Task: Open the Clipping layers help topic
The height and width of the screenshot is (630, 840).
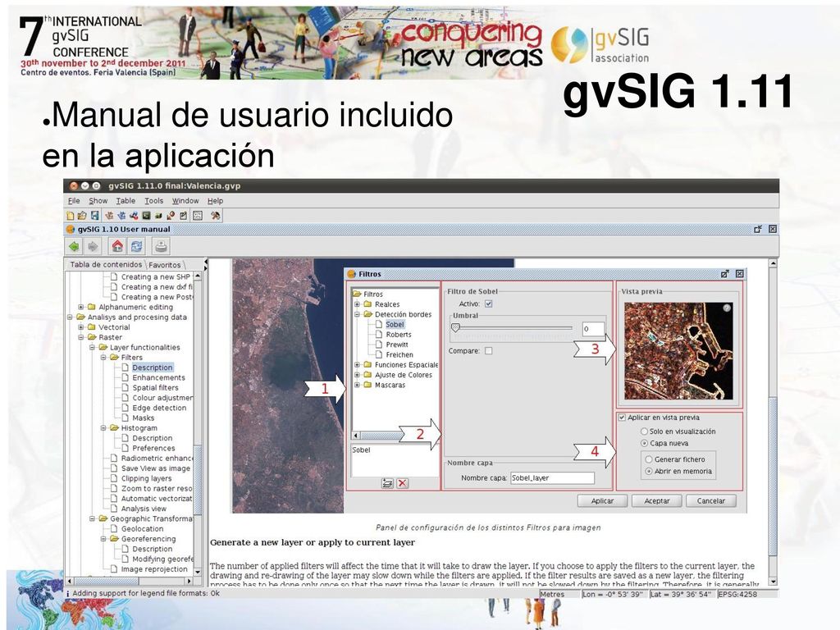Action: (x=146, y=478)
